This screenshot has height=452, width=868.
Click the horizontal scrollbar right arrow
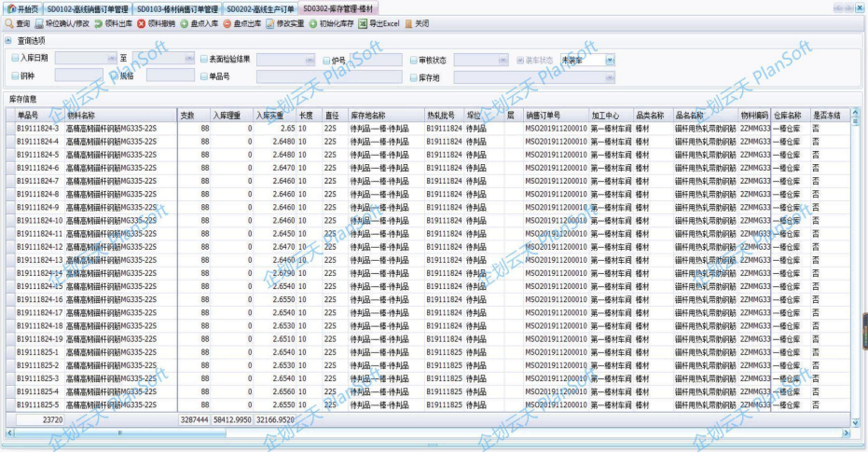[846, 433]
